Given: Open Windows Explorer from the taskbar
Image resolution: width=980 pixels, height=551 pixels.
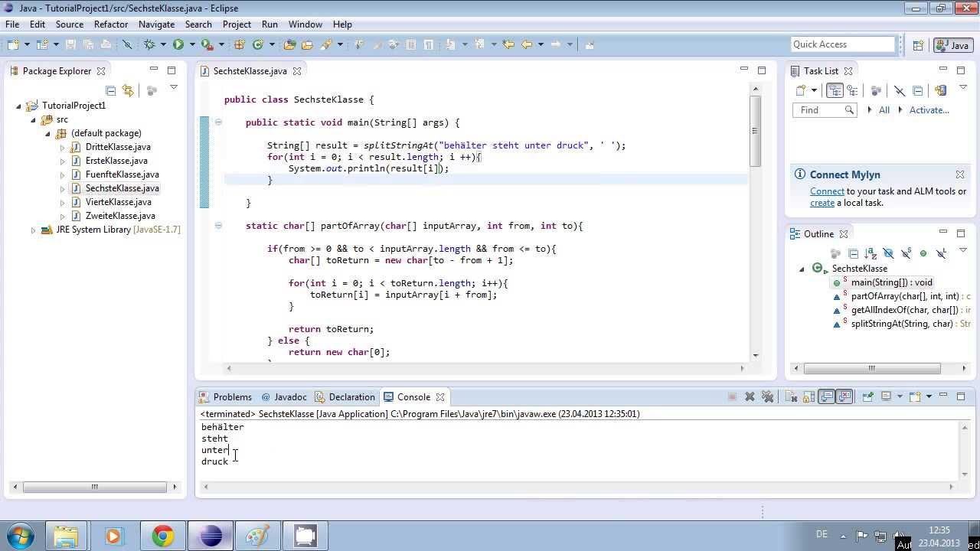Looking at the screenshot, I should (x=66, y=536).
